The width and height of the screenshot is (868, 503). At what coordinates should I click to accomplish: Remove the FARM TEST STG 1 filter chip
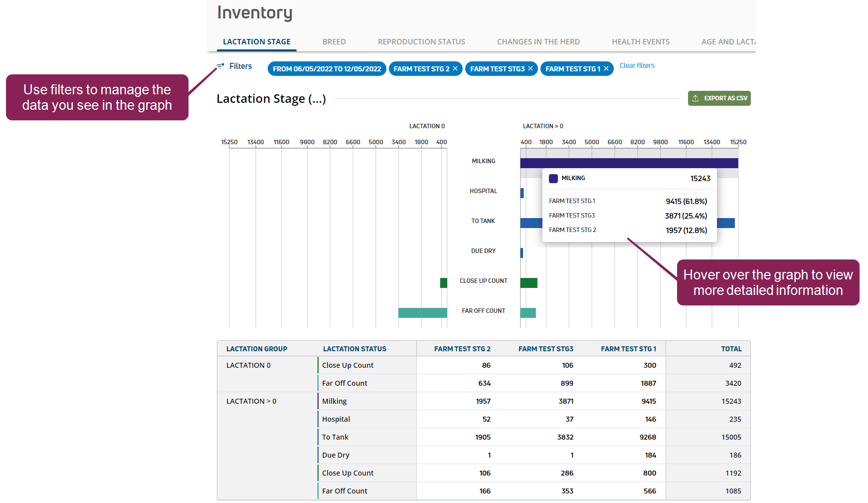click(x=606, y=68)
